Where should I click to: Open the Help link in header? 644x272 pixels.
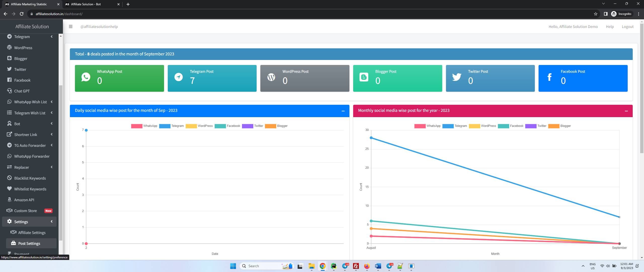pos(610,27)
